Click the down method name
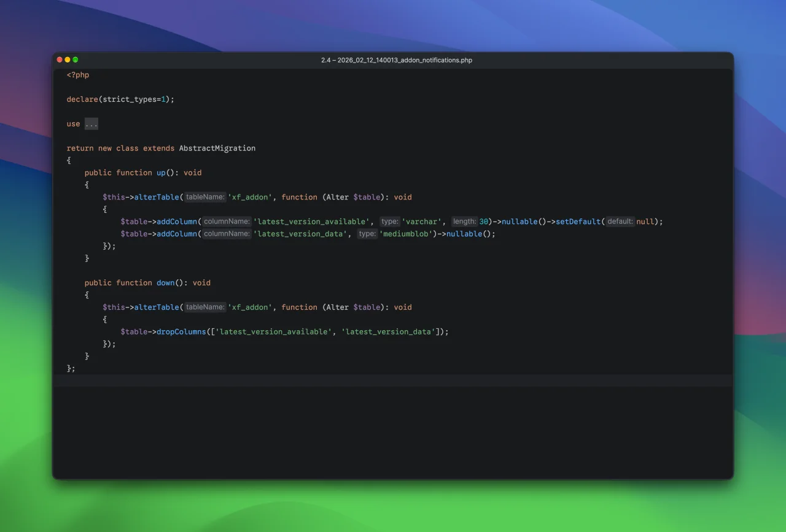786x532 pixels. [x=166, y=283]
